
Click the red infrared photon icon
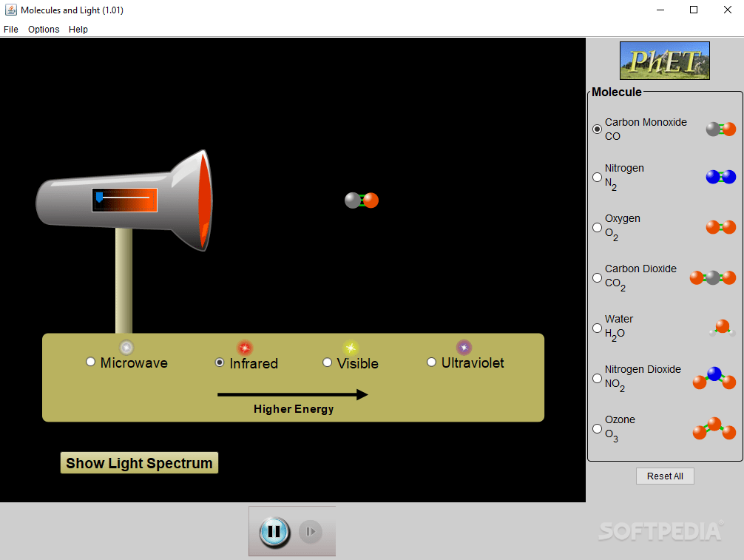click(245, 346)
